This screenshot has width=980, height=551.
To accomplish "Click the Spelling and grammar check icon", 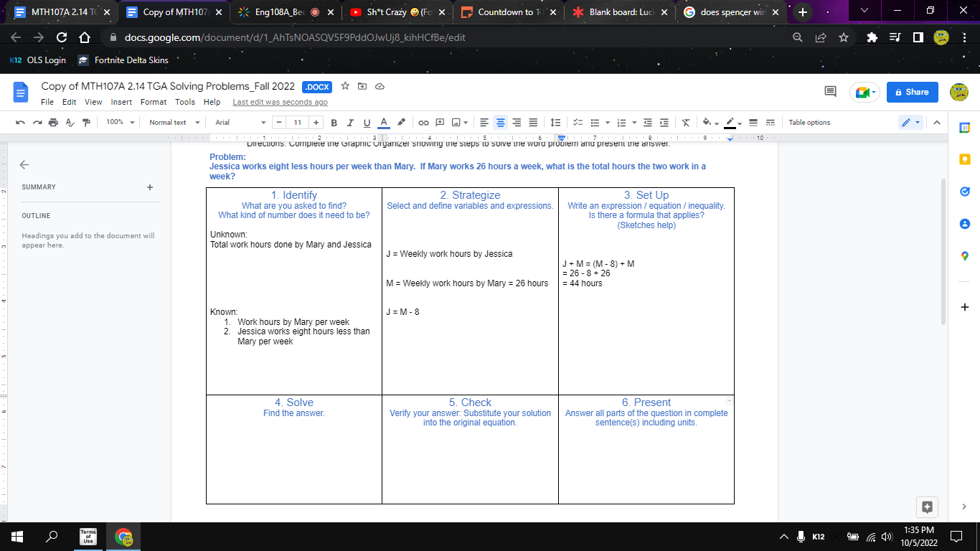I will coord(69,122).
